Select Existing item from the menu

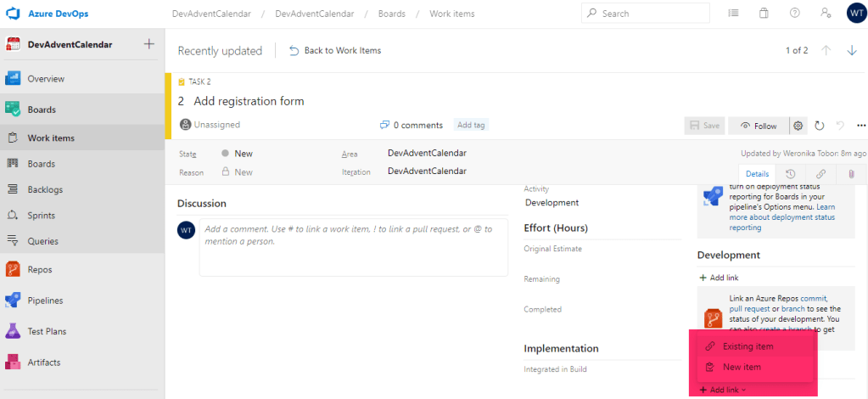point(747,346)
